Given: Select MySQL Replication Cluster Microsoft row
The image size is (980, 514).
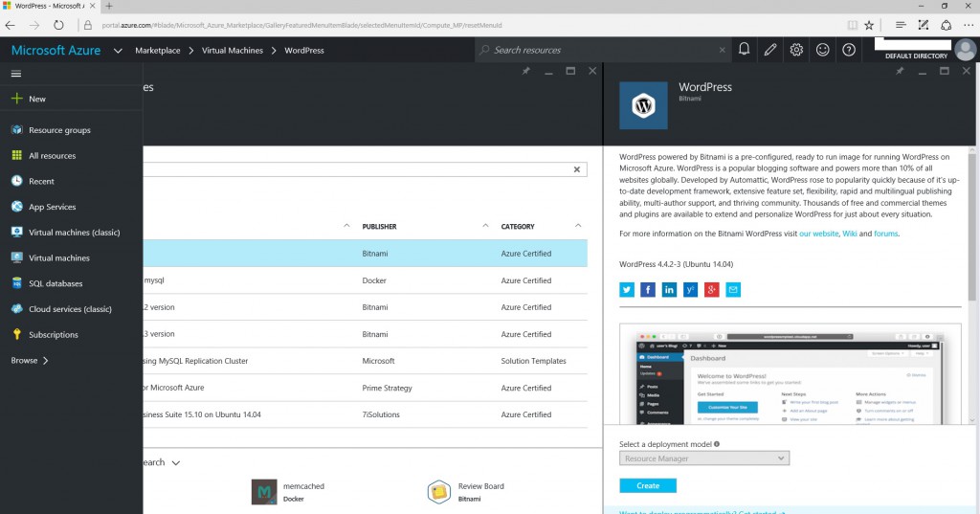Looking at the screenshot, I should (365, 361).
